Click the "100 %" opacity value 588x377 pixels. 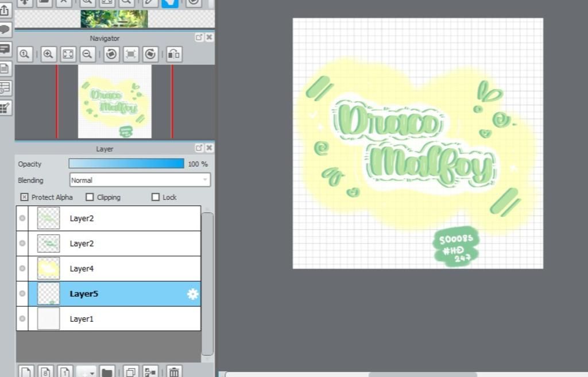198,164
